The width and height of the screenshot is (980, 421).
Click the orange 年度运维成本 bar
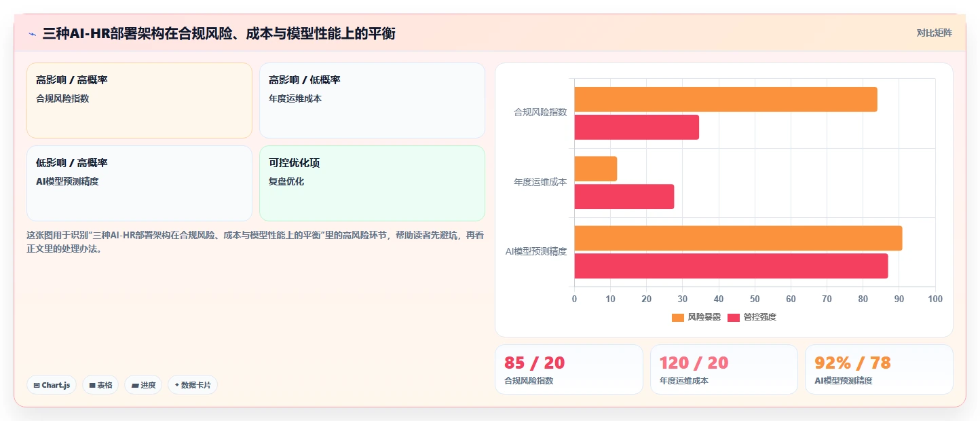596,169
